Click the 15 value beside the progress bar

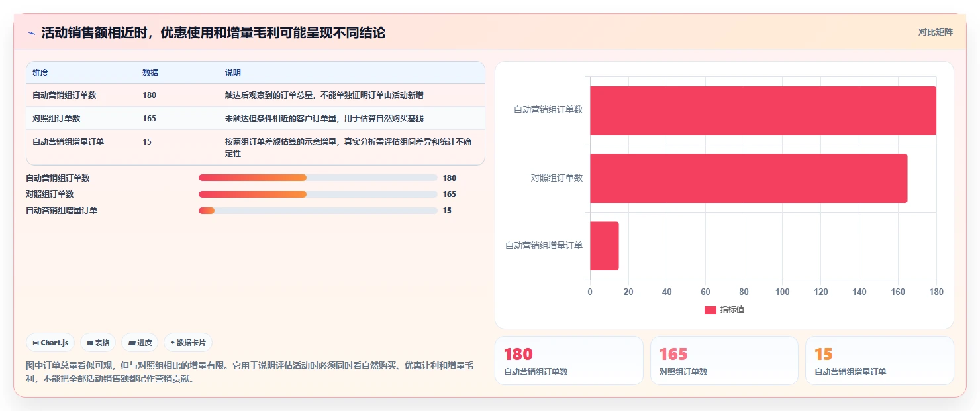448,211
